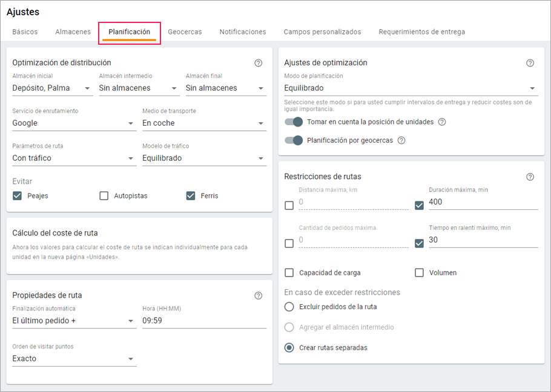Screen dimensions: 551x392
Task: Click the Hora (HH:MM) time field
Action: click(204, 321)
